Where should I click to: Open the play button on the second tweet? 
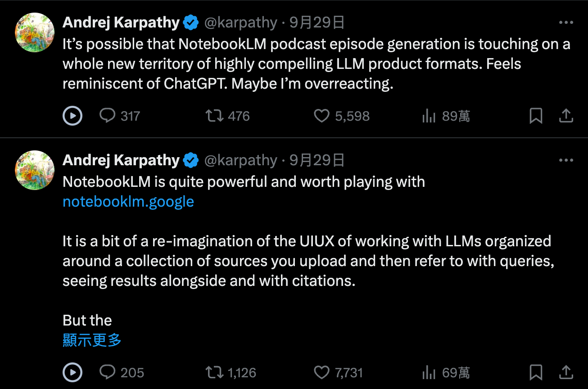[x=72, y=372]
